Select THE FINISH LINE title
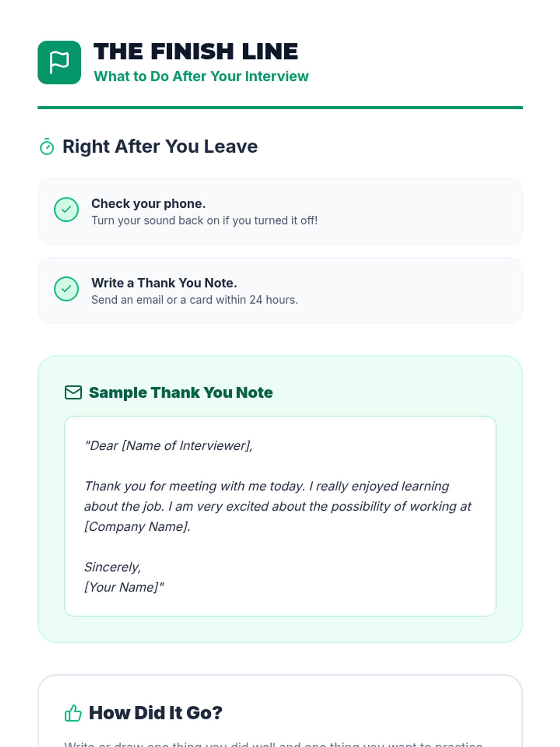This screenshot has height=747, width=560. click(x=196, y=51)
